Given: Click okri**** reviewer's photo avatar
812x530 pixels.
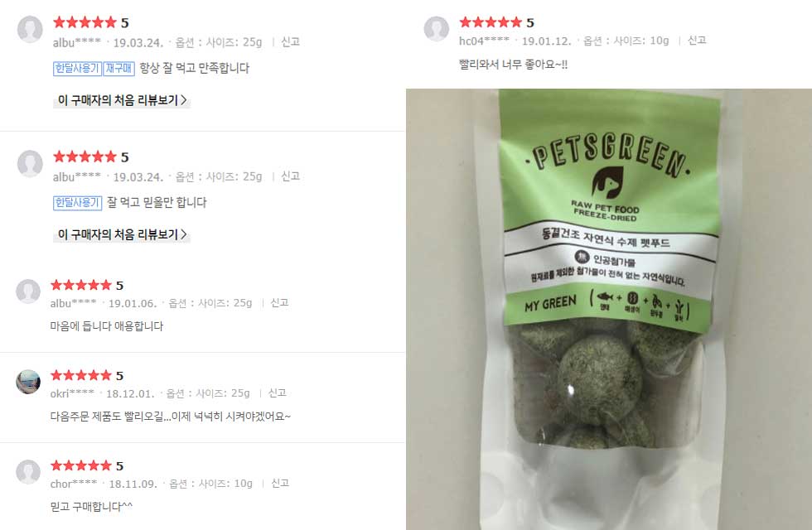Looking at the screenshot, I should (28, 382).
